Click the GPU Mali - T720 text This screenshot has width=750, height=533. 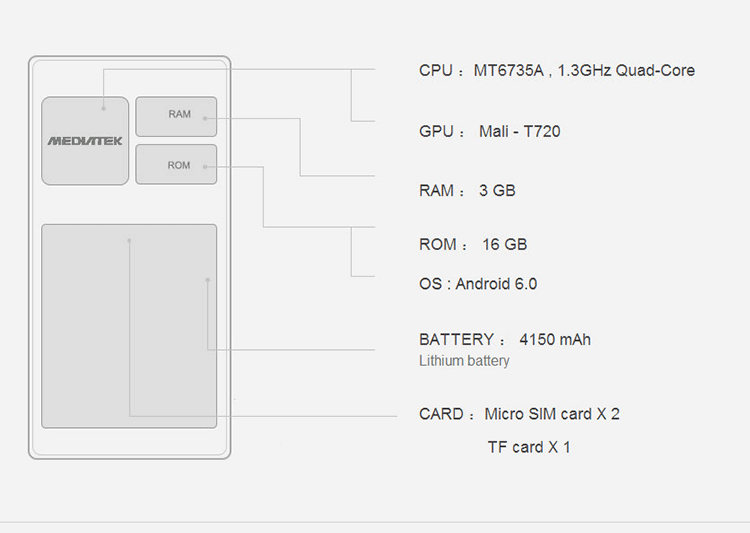(489, 131)
